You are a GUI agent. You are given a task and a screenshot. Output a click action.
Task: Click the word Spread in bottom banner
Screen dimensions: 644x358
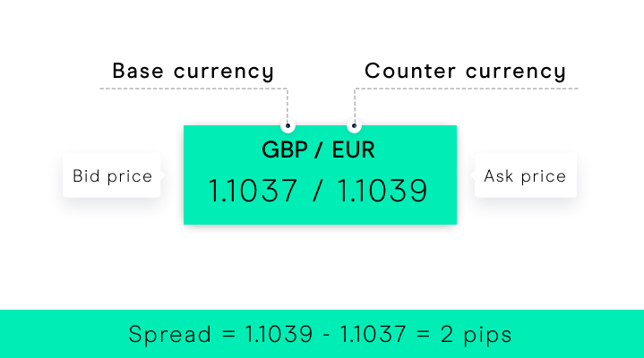pyautogui.click(x=169, y=334)
